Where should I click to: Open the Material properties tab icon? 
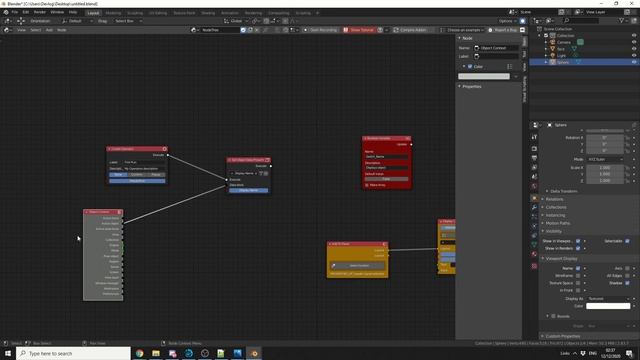click(534, 254)
